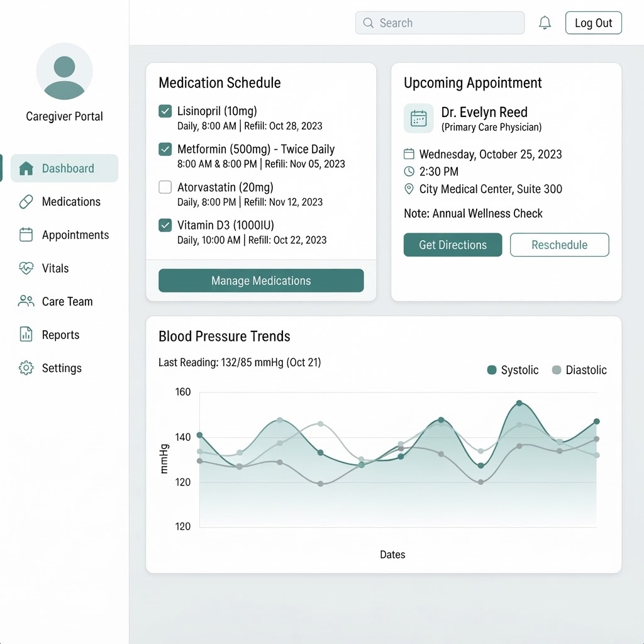Go to Medications in the sidebar
The width and height of the screenshot is (644, 644).
tap(65, 202)
